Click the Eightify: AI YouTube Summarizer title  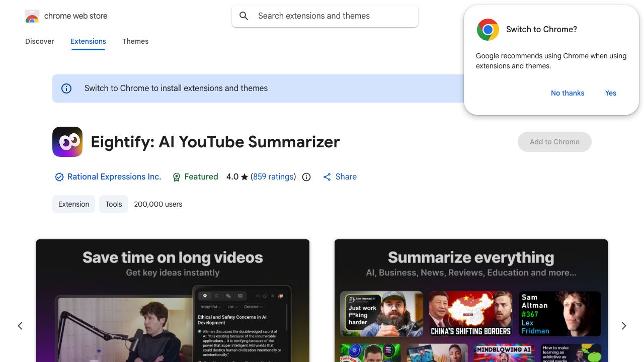point(215,142)
